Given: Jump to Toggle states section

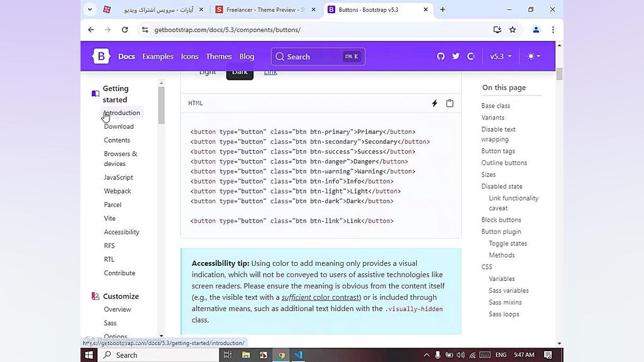Looking at the screenshot, I should click(x=508, y=243).
